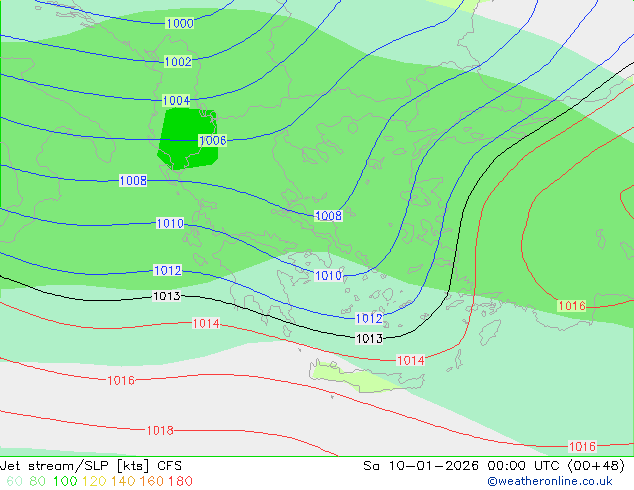This screenshot has width=634, height=490.
Task: Click the 1000 isobar label
Action: point(180,23)
